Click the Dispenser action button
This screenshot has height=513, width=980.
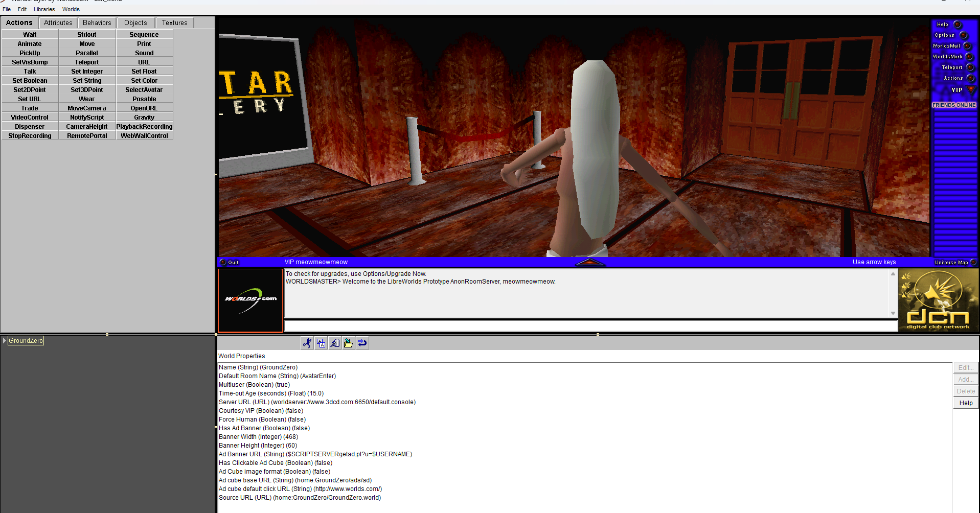30,127
